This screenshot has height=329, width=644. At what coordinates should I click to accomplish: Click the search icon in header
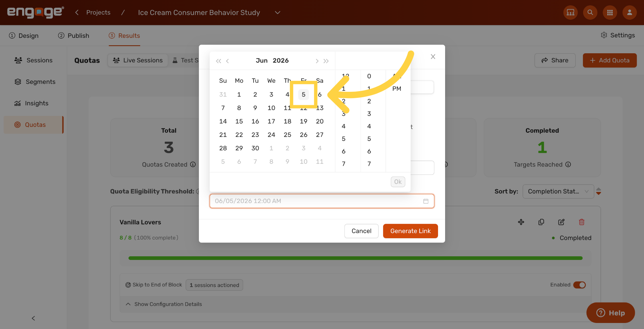click(590, 12)
